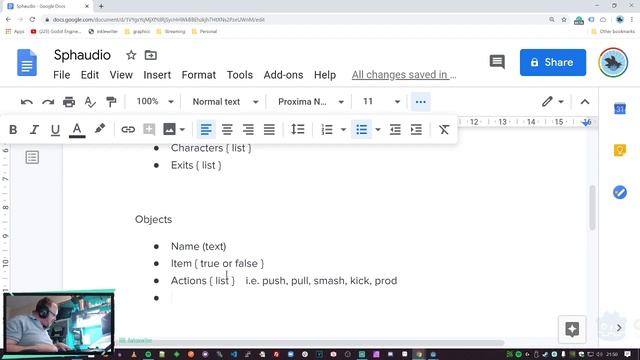Open the Tools menu
The height and width of the screenshot is (360, 640).
240,75
